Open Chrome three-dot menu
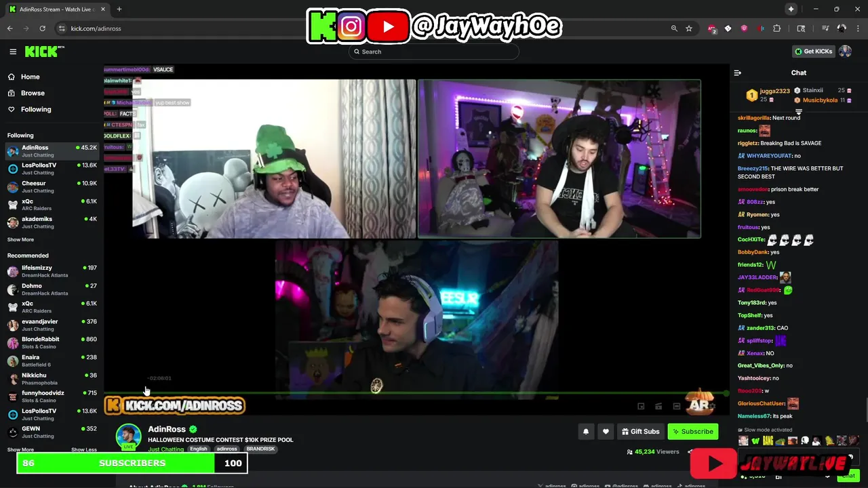Image resolution: width=868 pixels, height=488 pixels. pyautogui.click(x=858, y=28)
